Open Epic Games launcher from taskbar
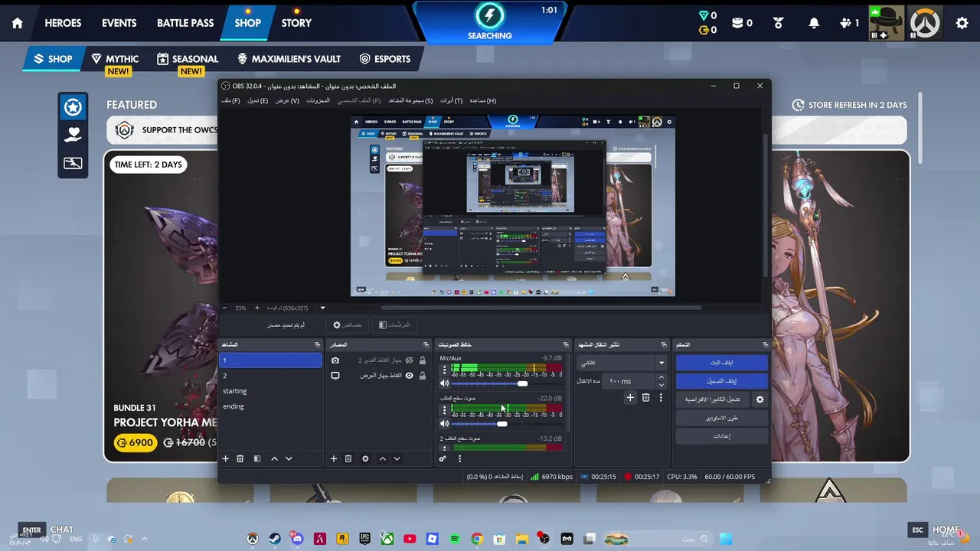The image size is (980, 551). [x=365, y=539]
